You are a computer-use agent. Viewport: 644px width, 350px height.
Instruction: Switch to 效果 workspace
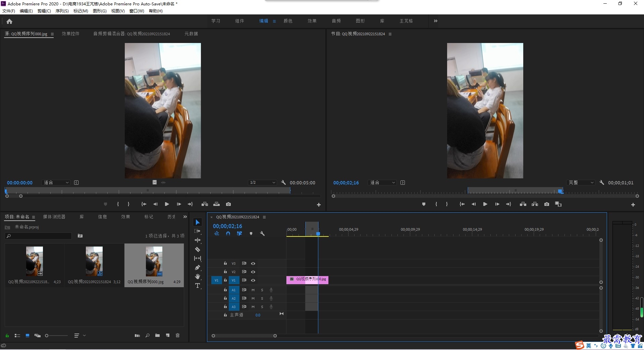point(312,21)
